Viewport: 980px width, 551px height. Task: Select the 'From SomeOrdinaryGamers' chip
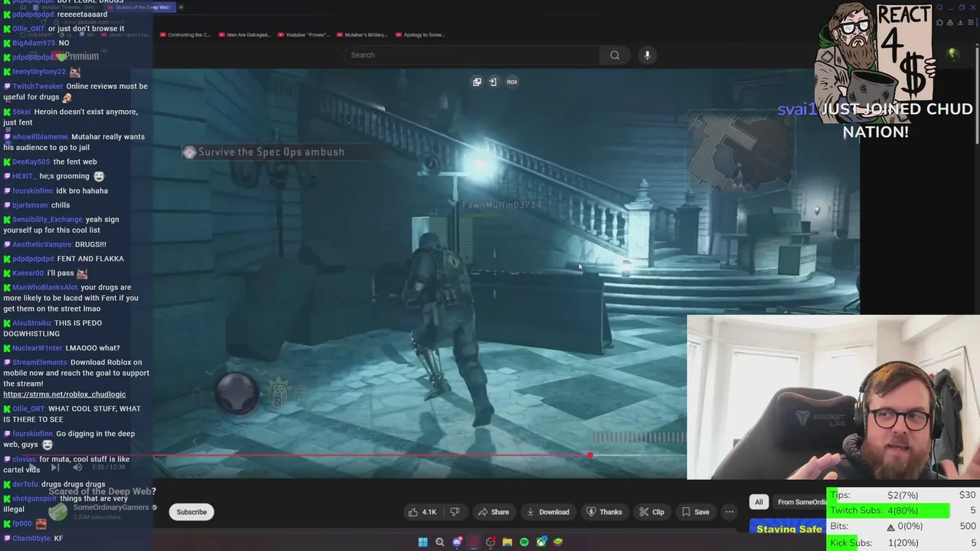click(x=801, y=502)
